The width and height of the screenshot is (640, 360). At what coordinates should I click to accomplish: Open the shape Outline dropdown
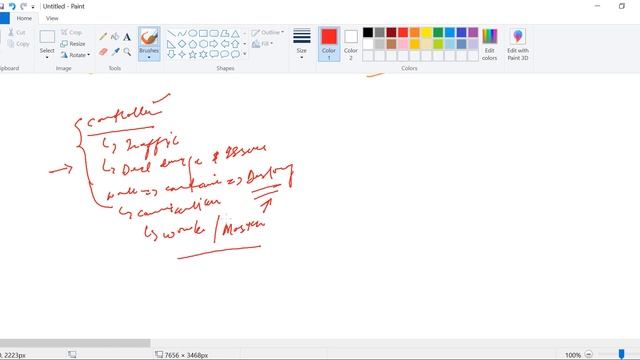pos(268,32)
